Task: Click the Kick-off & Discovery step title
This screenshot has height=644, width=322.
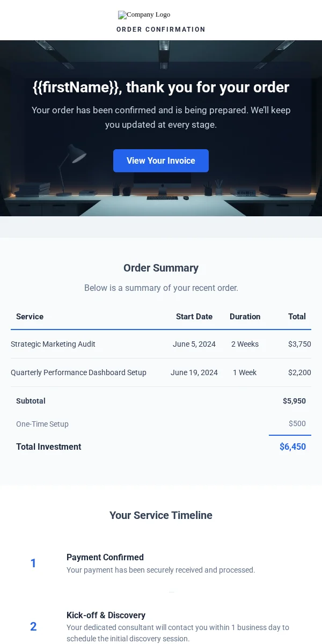Action: pos(106,615)
